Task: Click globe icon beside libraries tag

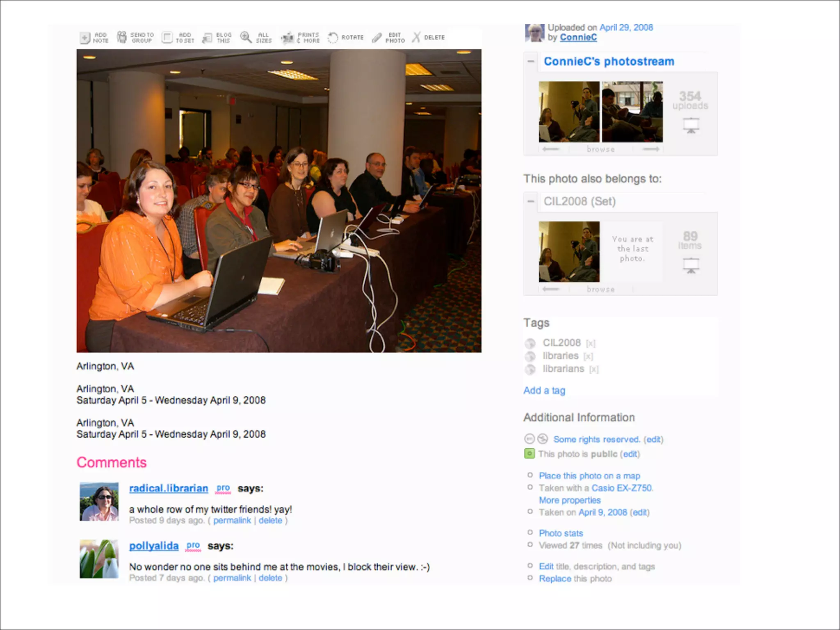Action: pyautogui.click(x=530, y=356)
